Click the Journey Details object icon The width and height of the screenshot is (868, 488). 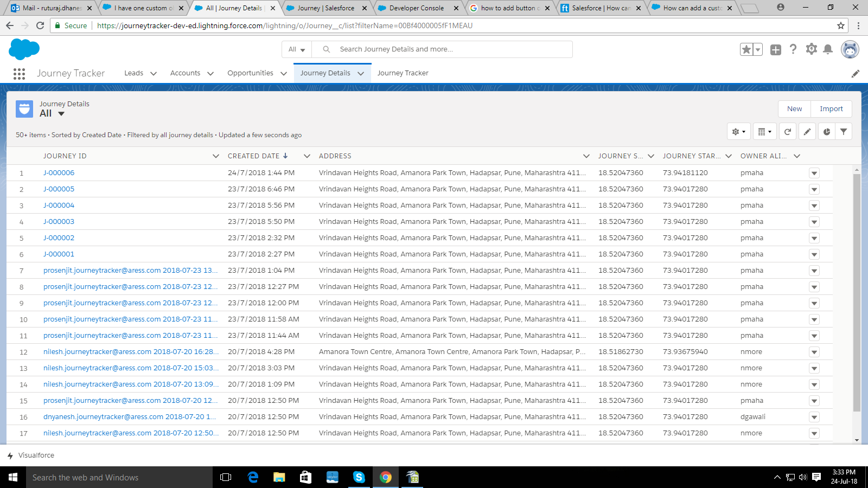tap(24, 109)
